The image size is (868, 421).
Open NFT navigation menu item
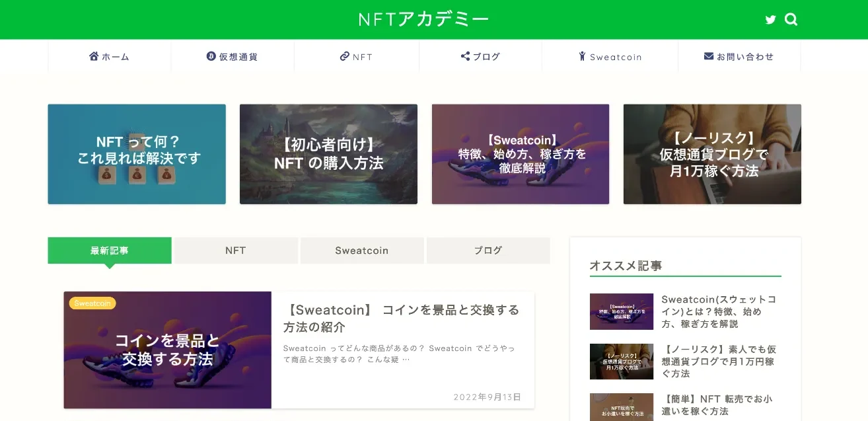(x=357, y=57)
